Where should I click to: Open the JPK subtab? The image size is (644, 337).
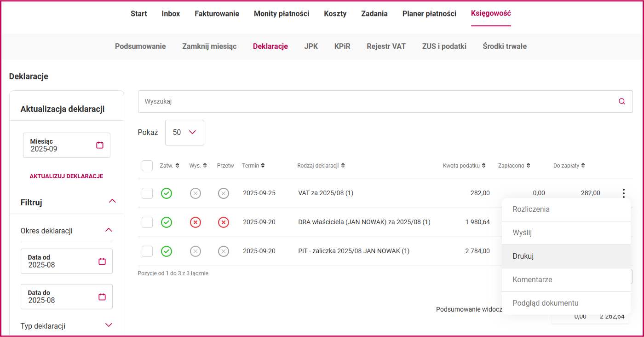tap(311, 46)
